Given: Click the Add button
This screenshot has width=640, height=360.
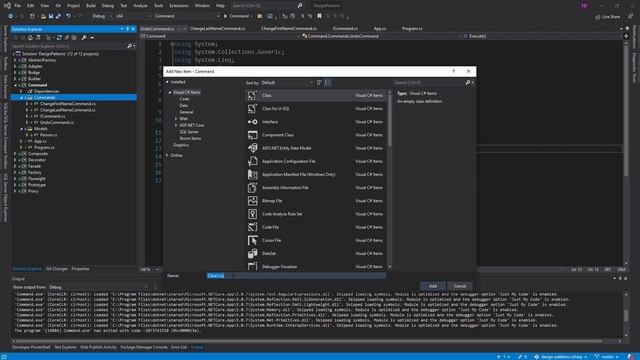Looking at the screenshot, I should point(433,286).
